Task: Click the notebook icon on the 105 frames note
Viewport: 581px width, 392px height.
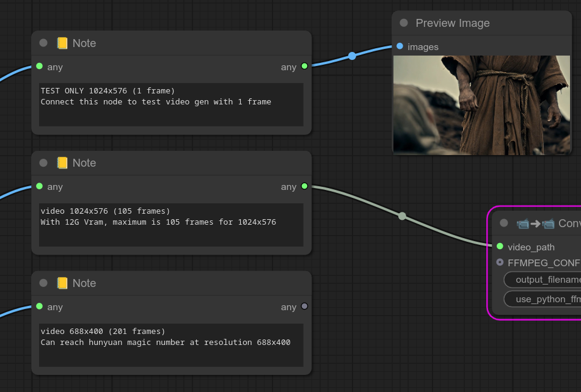Action: (62, 163)
